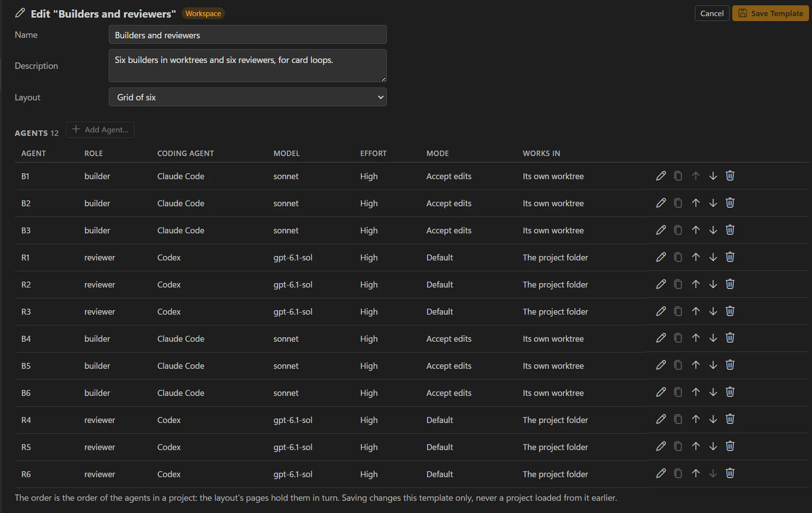Duplicate agent B3 with copy icon

click(x=678, y=230)
